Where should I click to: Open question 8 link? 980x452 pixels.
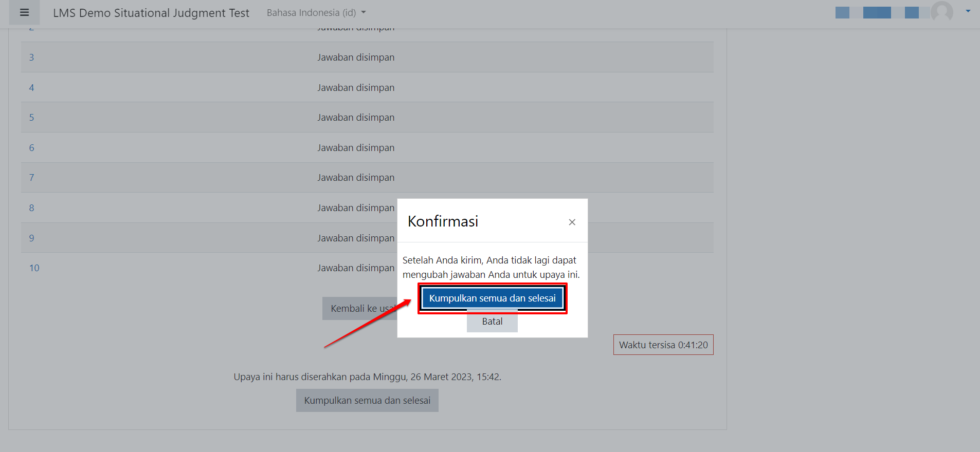point(31,208)
